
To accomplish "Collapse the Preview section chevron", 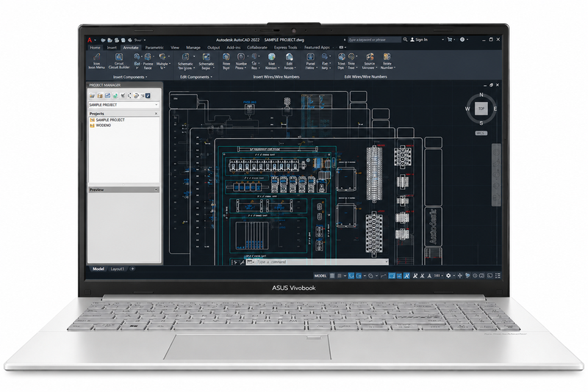I will click(x=156, y=190).
